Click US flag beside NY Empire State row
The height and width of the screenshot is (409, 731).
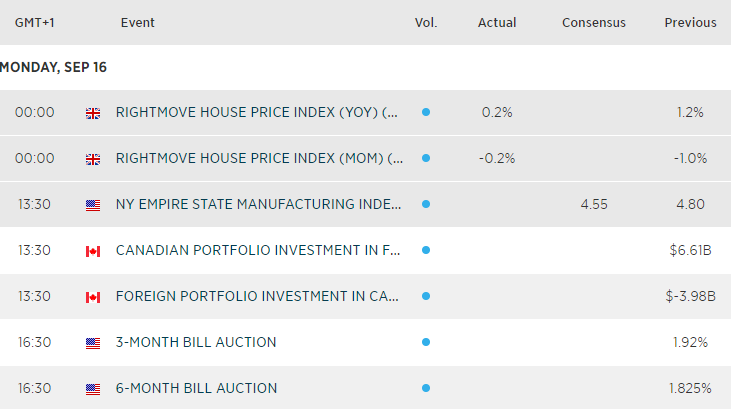coord(93,205)
